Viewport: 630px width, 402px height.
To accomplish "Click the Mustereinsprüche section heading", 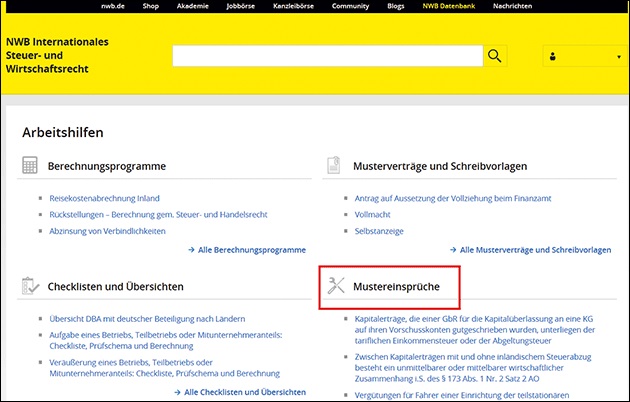I will pyautogui.click(x=396, y=287).
